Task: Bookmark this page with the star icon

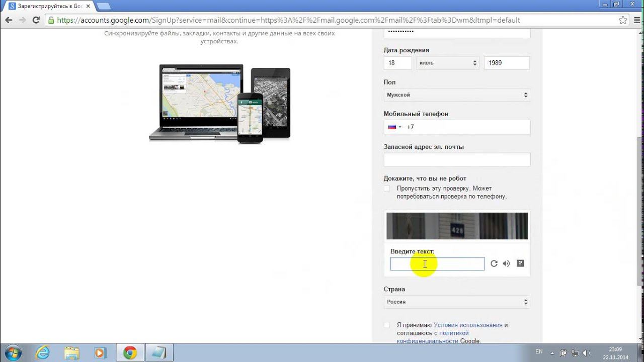Action: click(x=623, y=20)
